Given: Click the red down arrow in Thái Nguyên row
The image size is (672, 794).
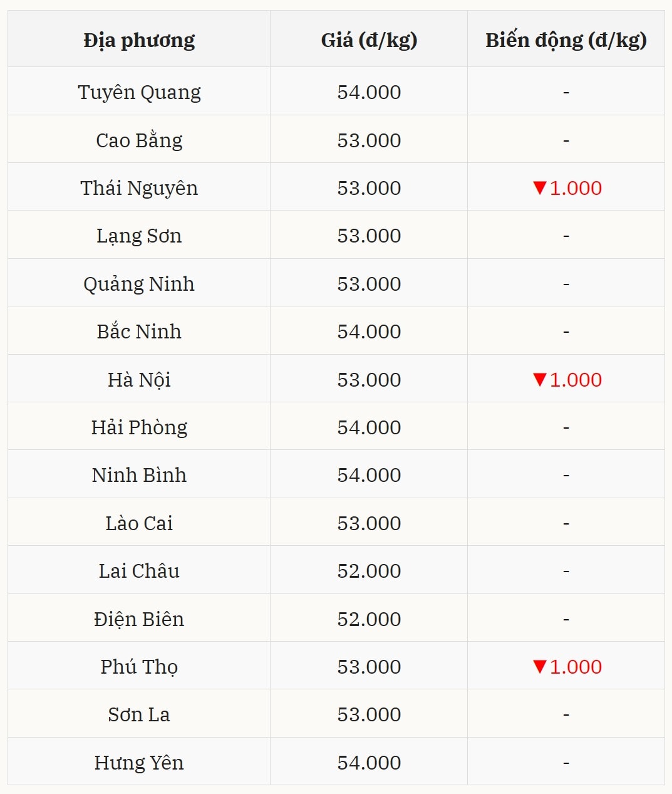Looking at the screenshot, I should coord(540,188).
